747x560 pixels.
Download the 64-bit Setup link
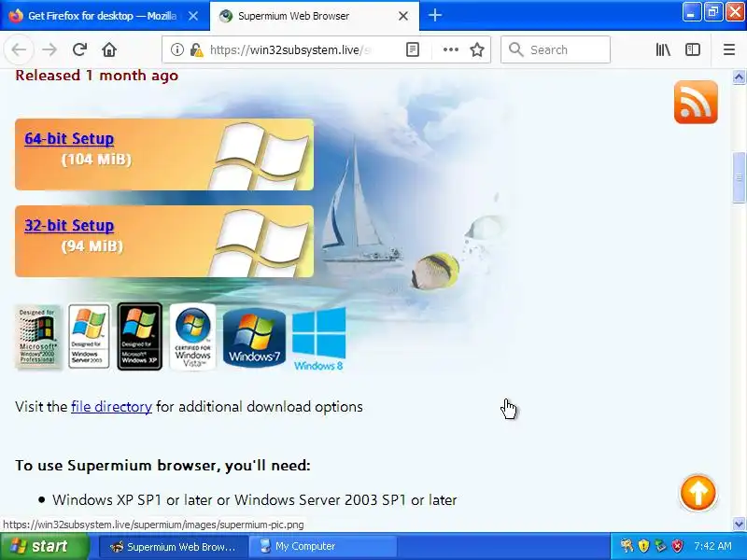(69, 138)
